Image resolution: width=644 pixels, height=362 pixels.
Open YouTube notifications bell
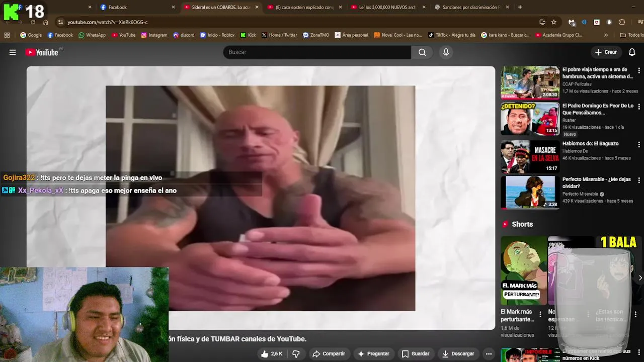click(632, 52)
